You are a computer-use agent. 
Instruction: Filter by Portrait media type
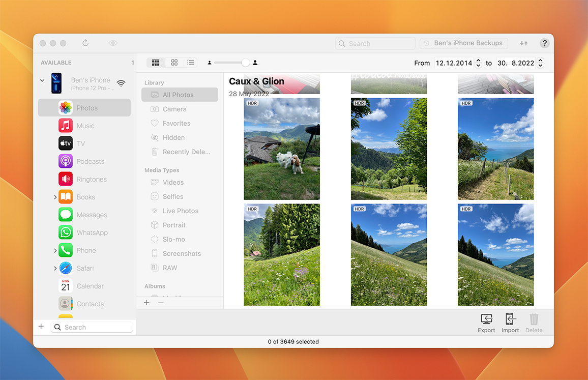click(x=180, y=225)
